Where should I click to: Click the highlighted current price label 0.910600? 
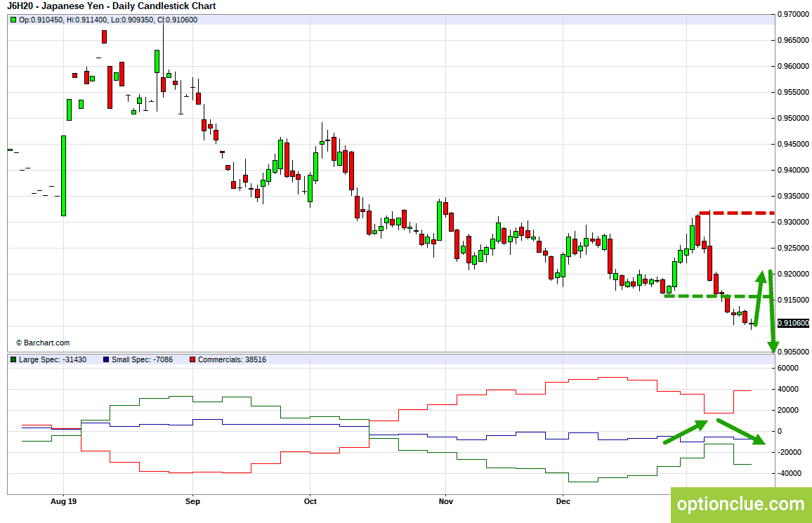pyautogui.click(x=793, y=324)
